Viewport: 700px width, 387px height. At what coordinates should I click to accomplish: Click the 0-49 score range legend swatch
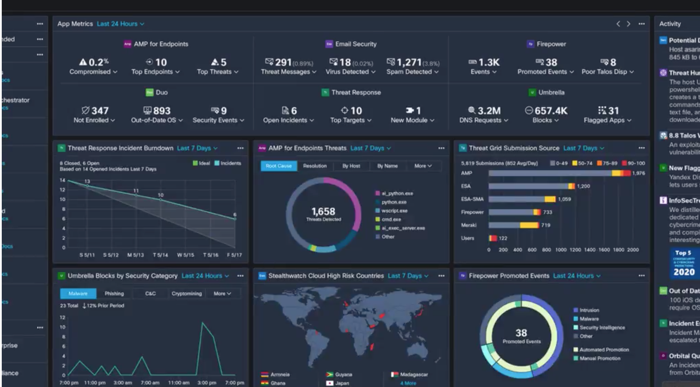(x=552, y=163)
